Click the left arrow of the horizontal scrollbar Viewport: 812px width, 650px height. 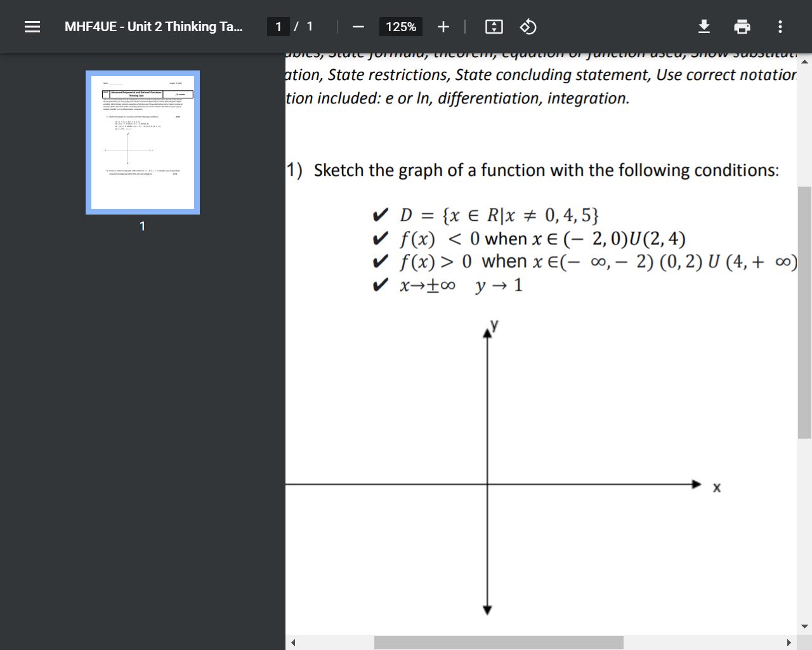(x=292, y=642)
